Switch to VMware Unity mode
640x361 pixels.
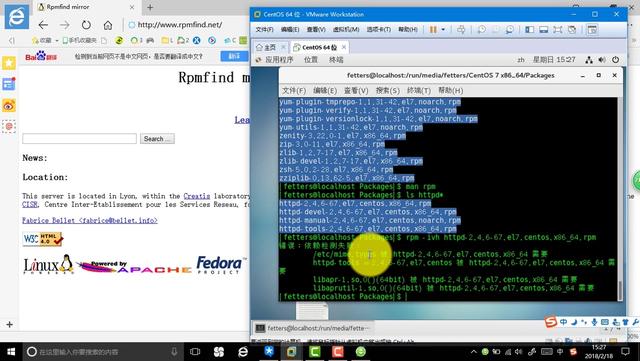pyautogui.click(x=572, y=29)
